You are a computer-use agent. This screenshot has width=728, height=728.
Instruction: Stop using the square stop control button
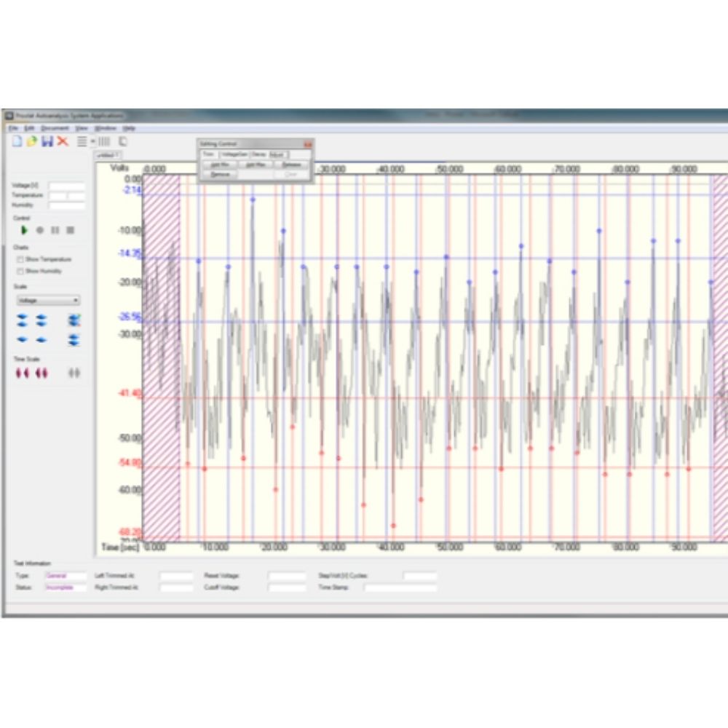coord(71,230)
